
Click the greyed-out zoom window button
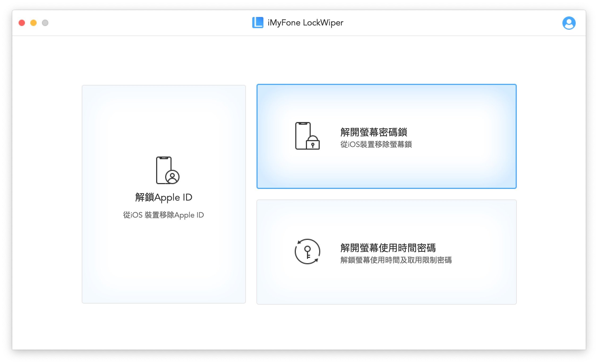click(x=45, y=23)
